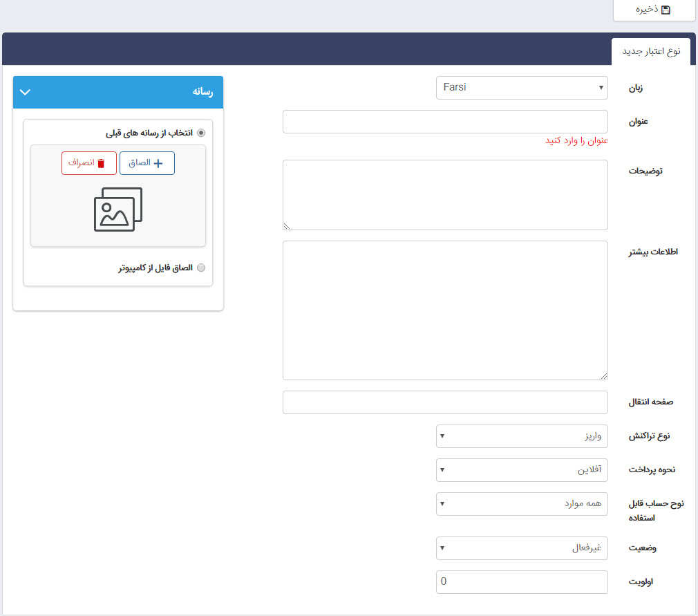Collapse the media (رسانه) panel chevron
Viewport: 698px width, 616px height.
pos(26,92)
